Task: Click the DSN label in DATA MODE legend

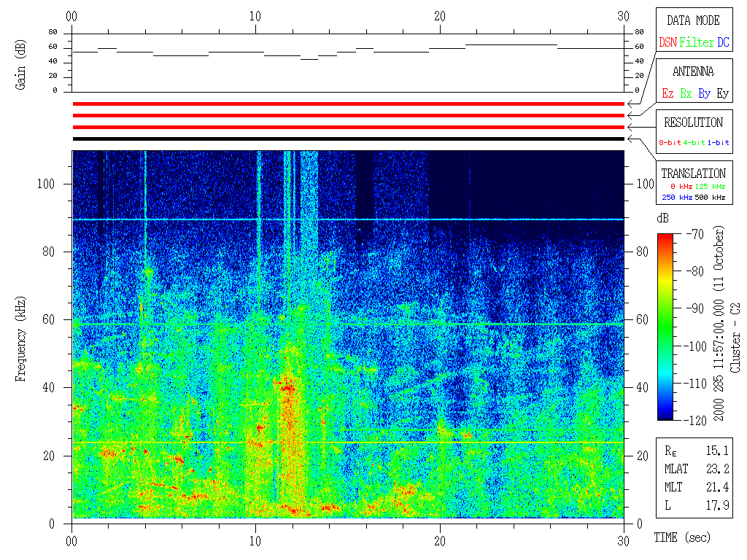Action: tap(667, 43)
